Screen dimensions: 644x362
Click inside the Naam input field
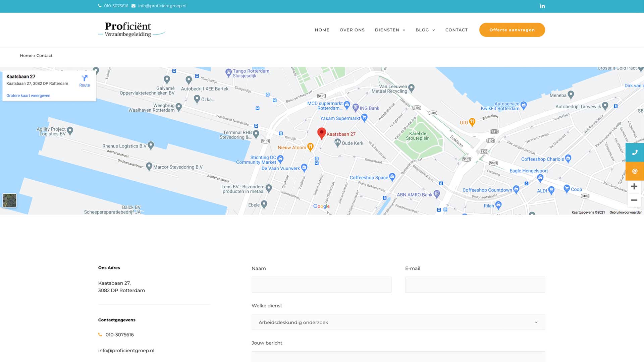click(x=321, y=284)
